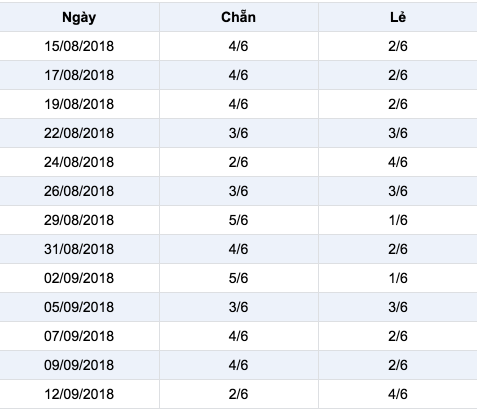This screenshot has height=410, width=477.
Task: Click the Lẻ column header
Action: [x=398, y=17]
